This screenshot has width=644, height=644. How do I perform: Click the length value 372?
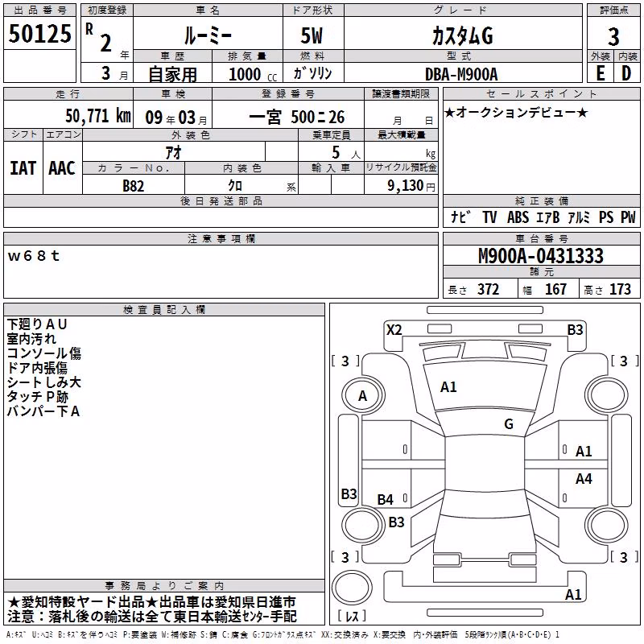pos(488,290)
